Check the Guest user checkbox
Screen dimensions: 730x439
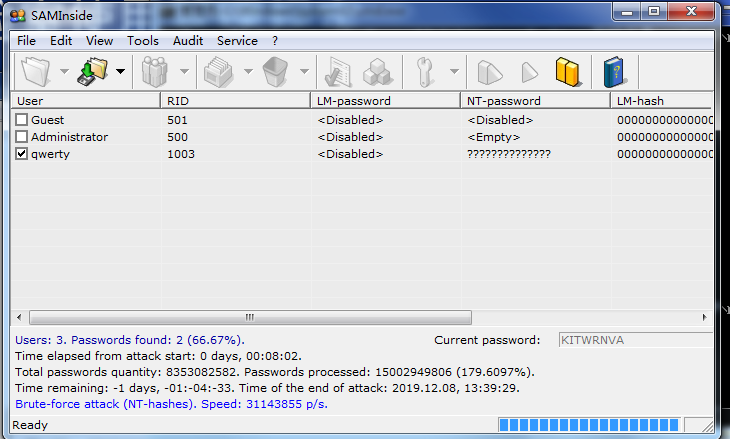click(21, 120)
